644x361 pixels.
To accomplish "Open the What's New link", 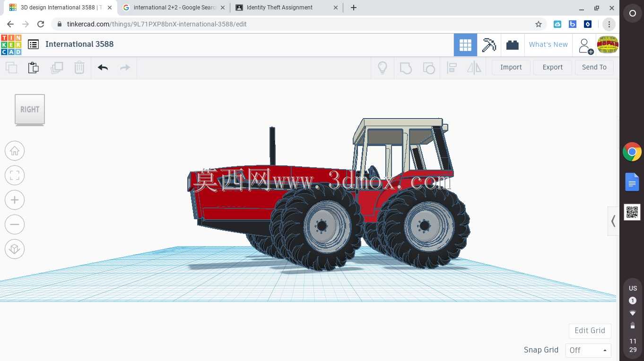I will [548, 45].
